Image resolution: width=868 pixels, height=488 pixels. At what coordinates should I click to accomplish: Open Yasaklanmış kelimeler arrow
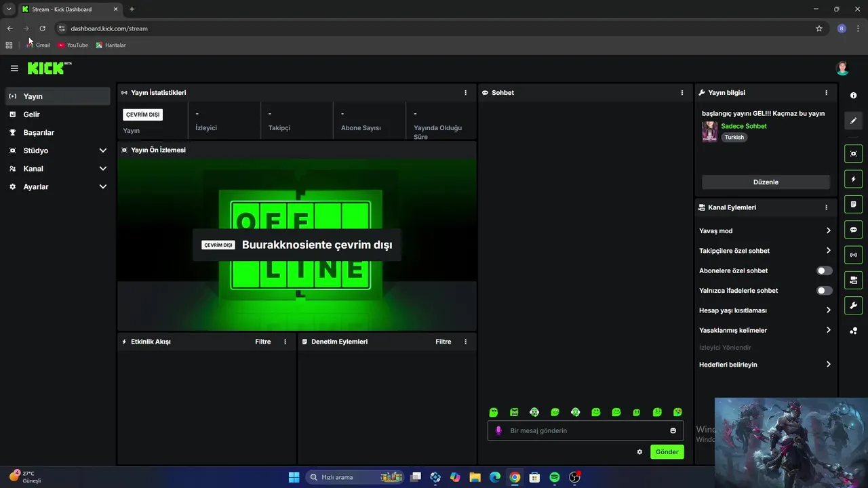click(x=828, y=330)
